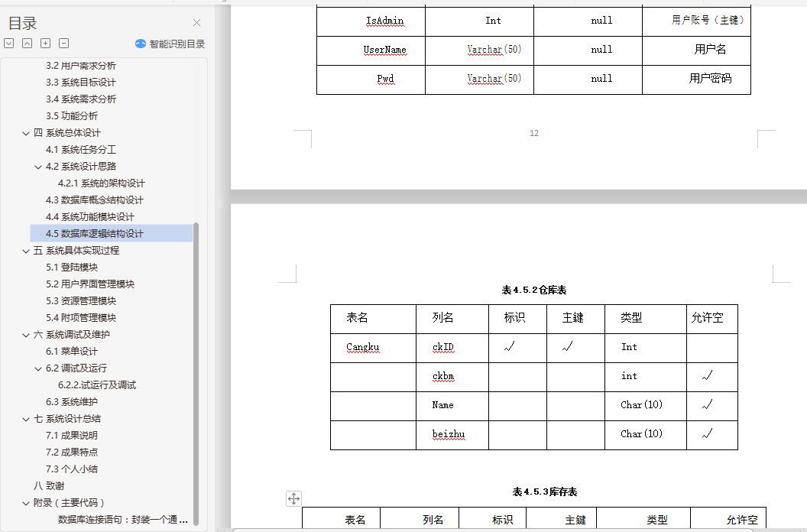807x532 pixels.
Task: Click the IsAdmin table cell
Action: 371,21
